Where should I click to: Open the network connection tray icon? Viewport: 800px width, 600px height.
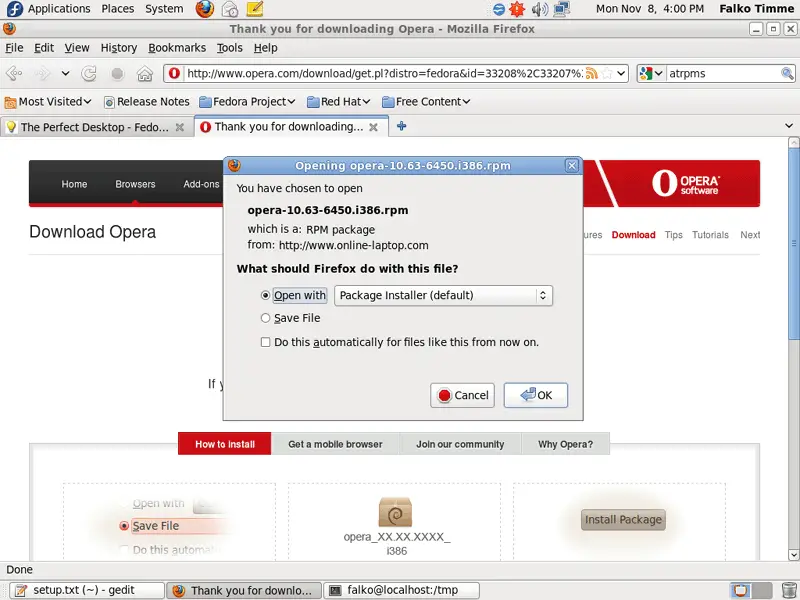pos(561,9)
